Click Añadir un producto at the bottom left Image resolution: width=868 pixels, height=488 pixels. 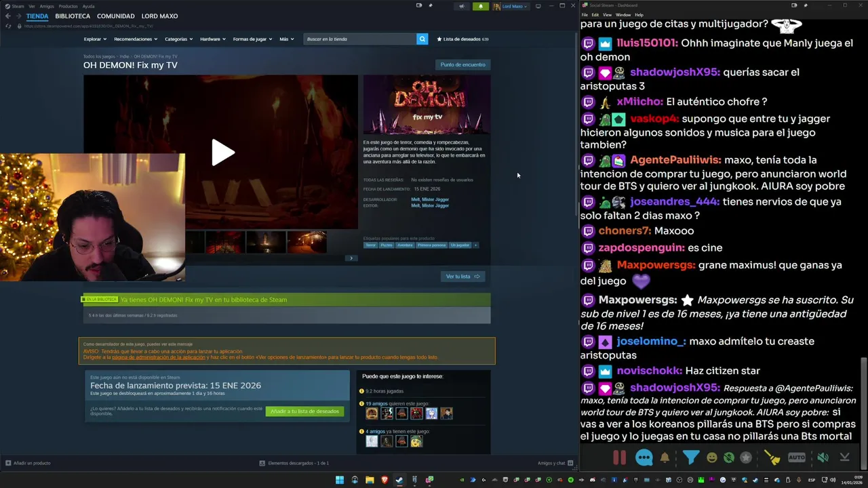coord(28,463)
